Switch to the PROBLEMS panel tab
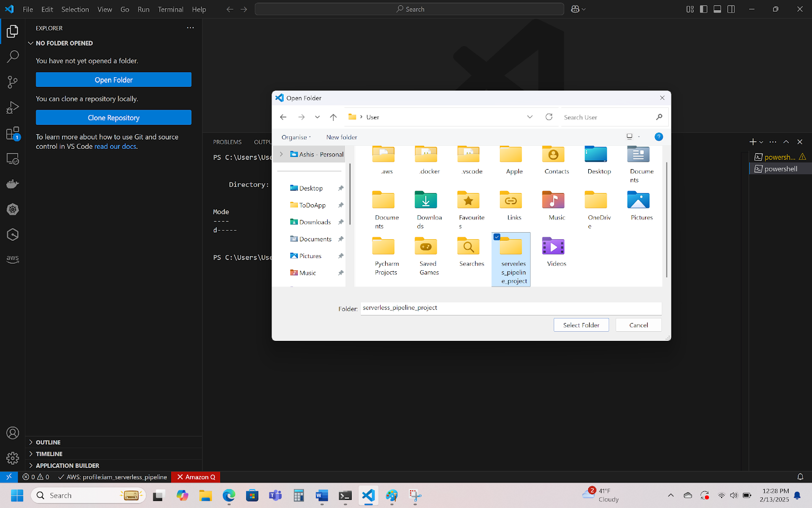The width and height of the screenshot is (812, 508). pos(227,142)
